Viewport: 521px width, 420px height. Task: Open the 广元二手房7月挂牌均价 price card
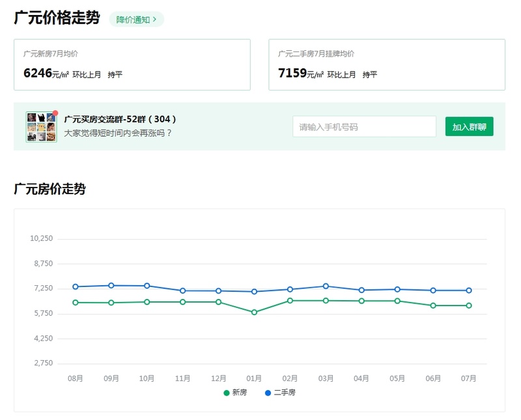[387, 64]
